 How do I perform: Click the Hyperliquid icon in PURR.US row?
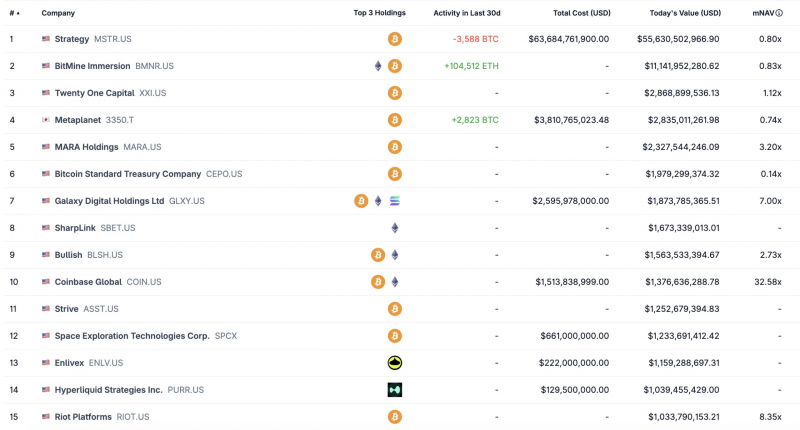pyautogui.click(x=394, y=390)
